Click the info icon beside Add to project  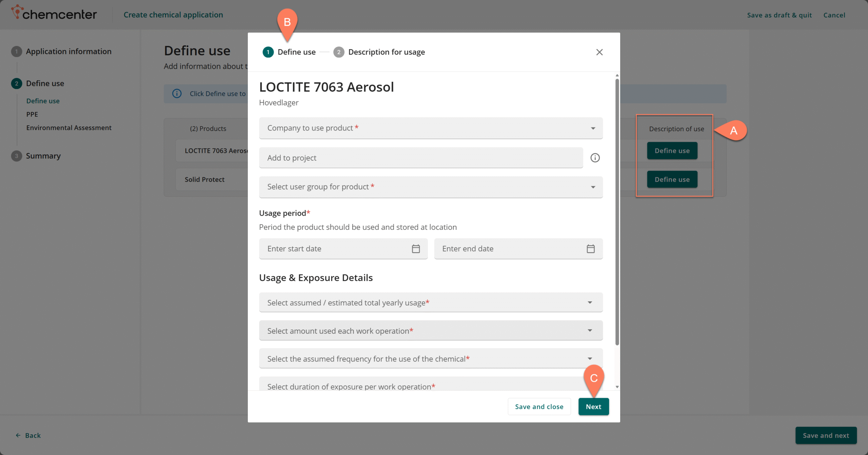click(x=595, y=158)
